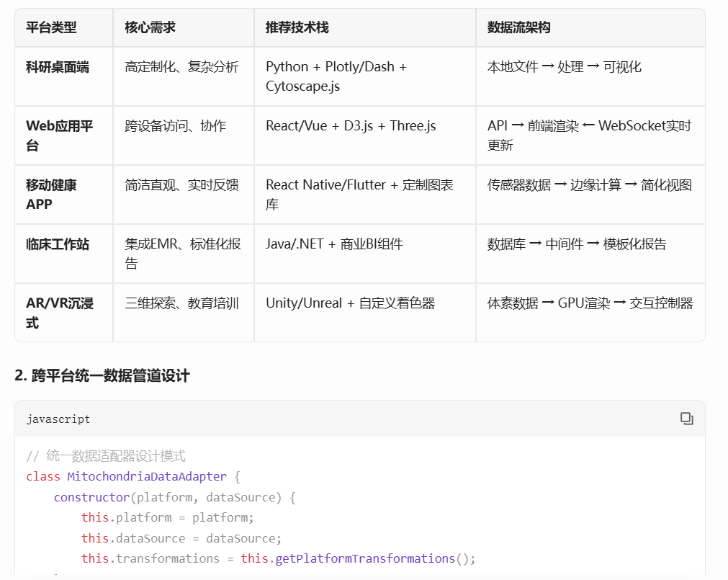Click the constructor(platform, dataSource) line
The image size is (728, 580).
[x=174, y=497]
